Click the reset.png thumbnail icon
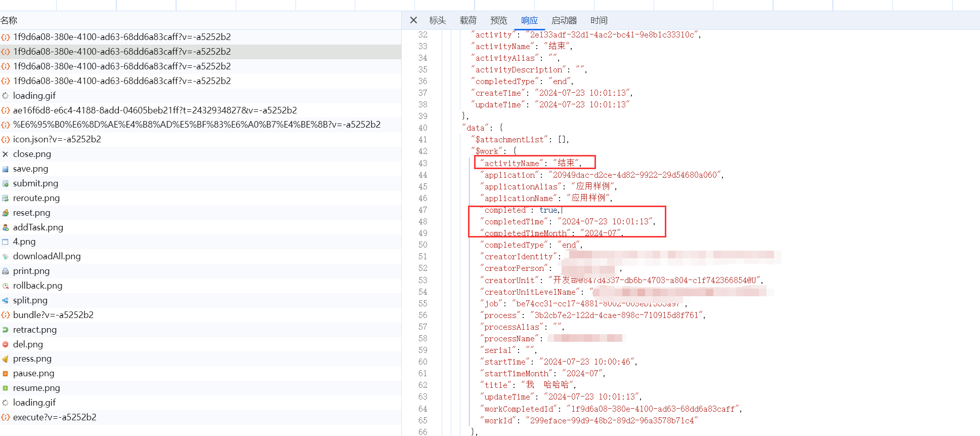Image resolution: width=980 pixels, height=436 pixels. click(5, 213)
